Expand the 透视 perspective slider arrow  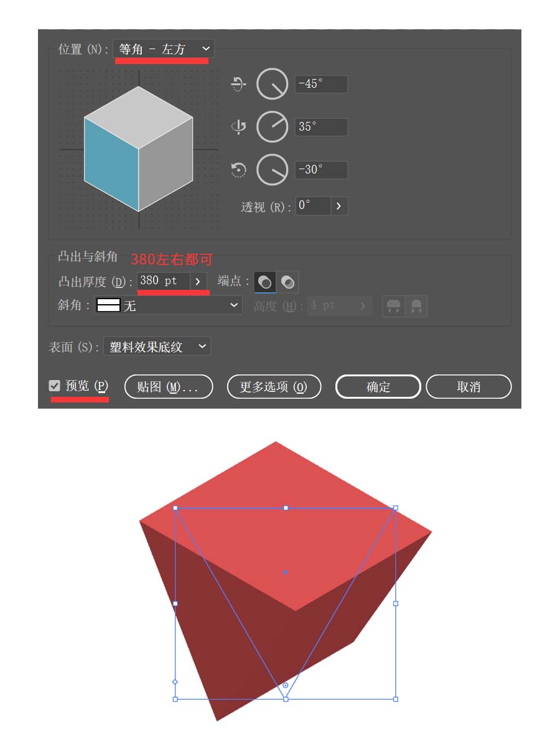click(x=339, y=205)
